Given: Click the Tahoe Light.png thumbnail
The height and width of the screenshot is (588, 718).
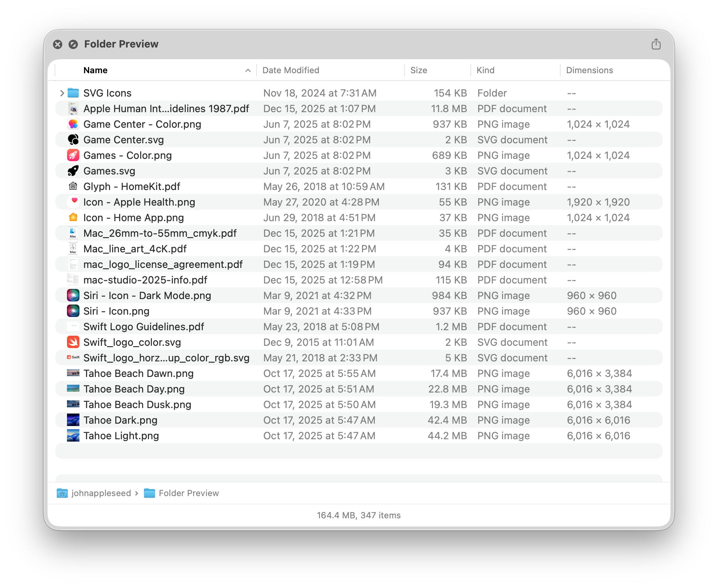Looking at the screenshot, I should point(73,436).
